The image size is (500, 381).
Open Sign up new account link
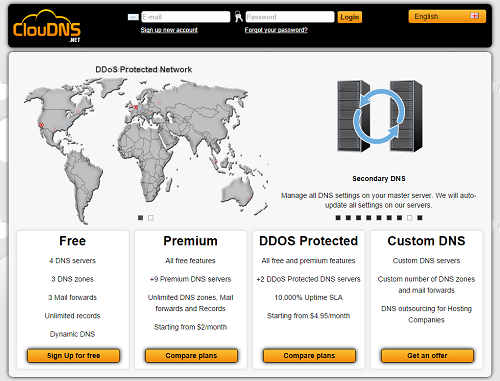[169, 30]
